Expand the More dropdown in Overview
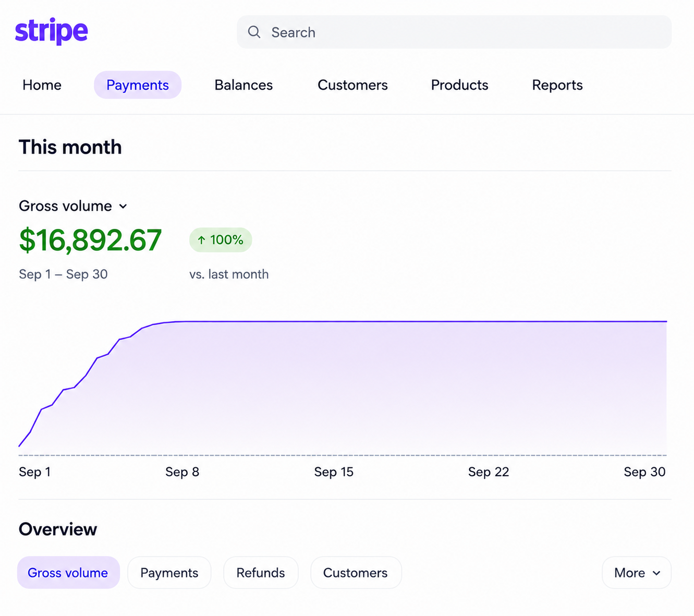Screen dimensions: 694x616 [637, 573]
